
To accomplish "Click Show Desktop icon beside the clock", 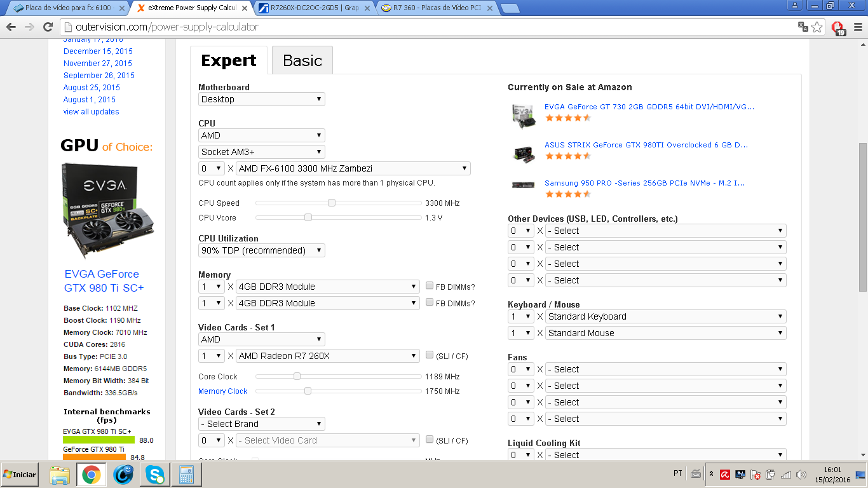I will pos(860,474).
